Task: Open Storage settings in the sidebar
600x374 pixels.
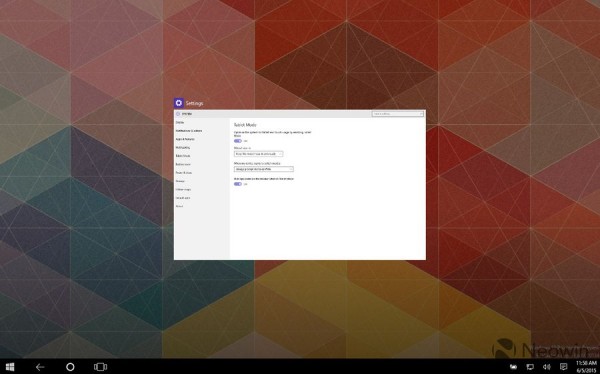Action: [x=180, y=181]
